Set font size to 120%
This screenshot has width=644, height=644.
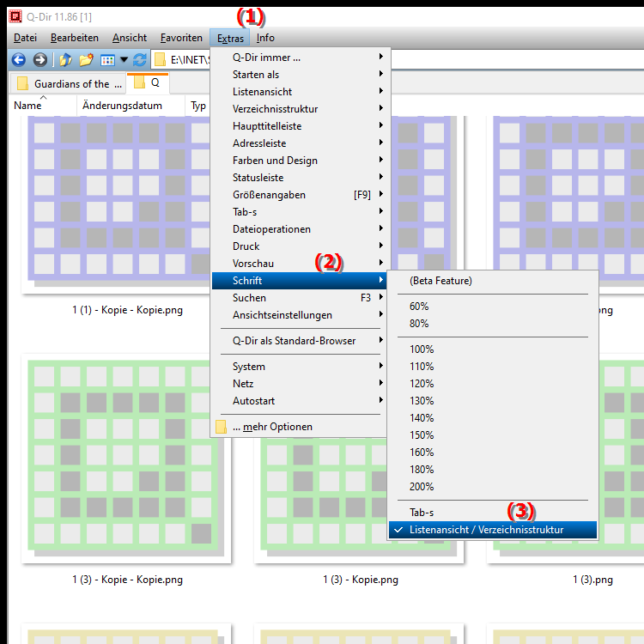493,384
